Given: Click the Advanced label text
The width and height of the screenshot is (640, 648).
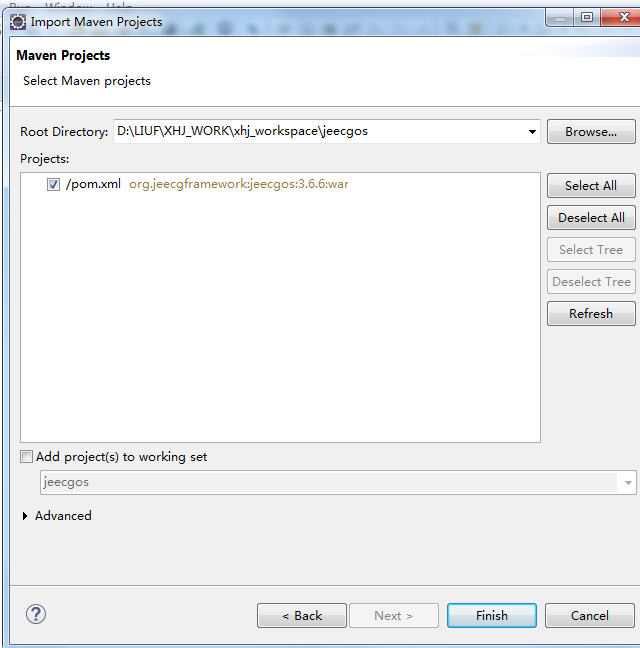Looking at the screenshot, I should pos(63,516).
